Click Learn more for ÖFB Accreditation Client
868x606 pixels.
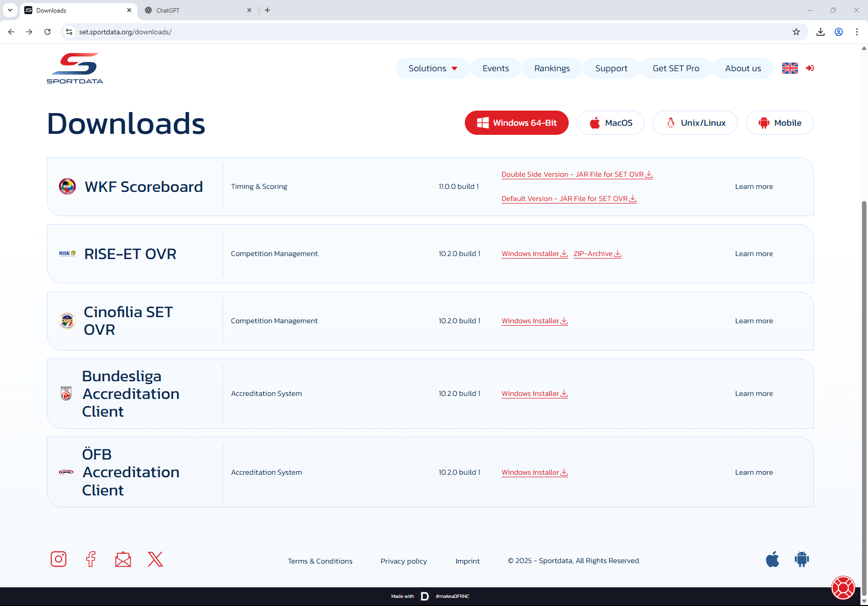coord(754,472)
